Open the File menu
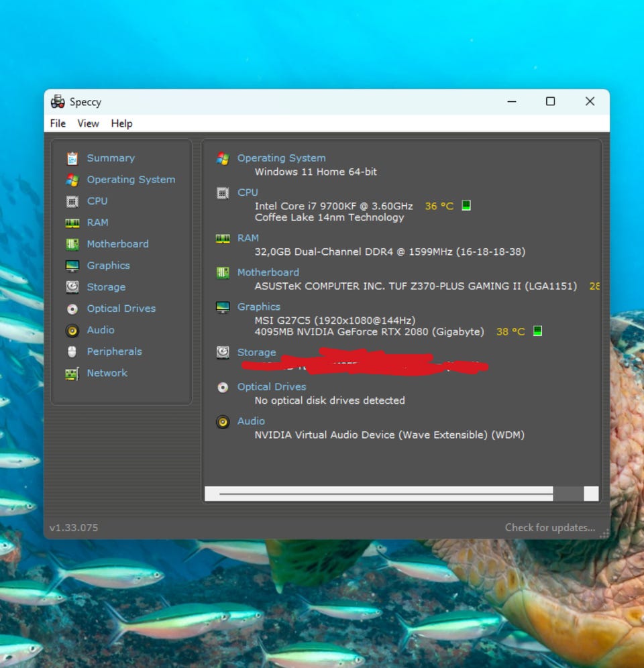This screenshot has width=644, height=668. 58,123
